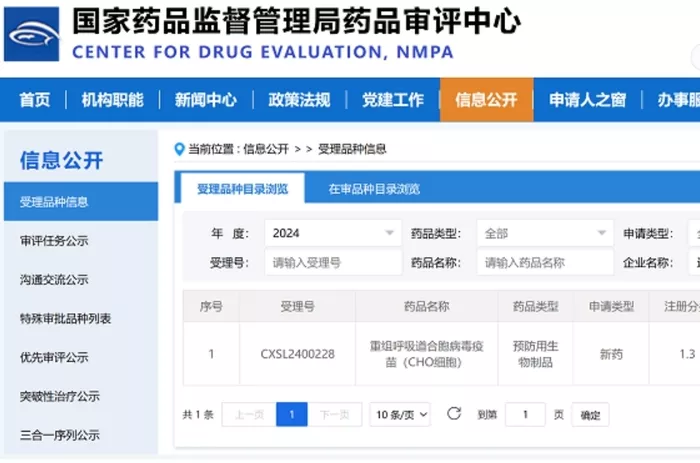Image resolution: width=700 pixels, height=463 pixels.
Task: Select 受理品种信息 in the sidebar
Action: [81, 202]
